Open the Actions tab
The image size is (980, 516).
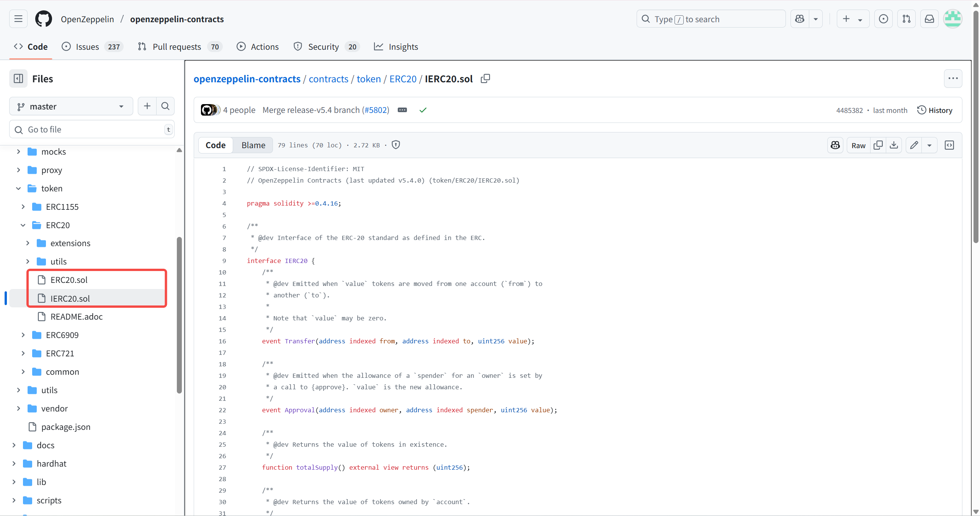click(265, 47)
